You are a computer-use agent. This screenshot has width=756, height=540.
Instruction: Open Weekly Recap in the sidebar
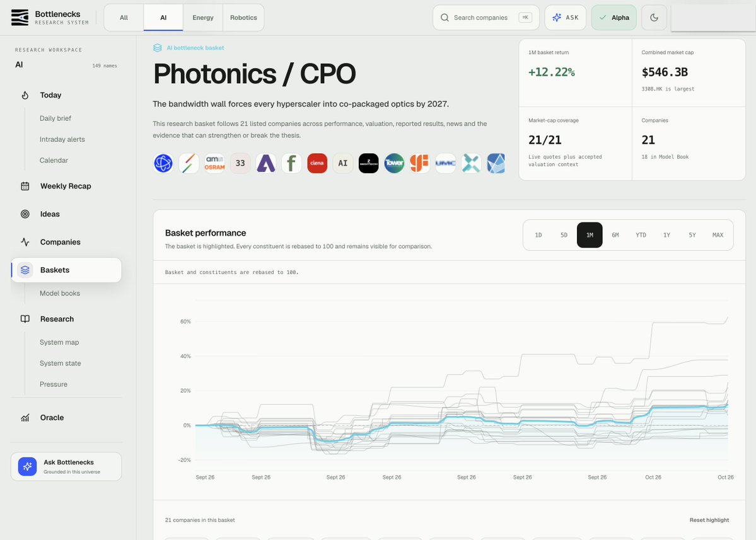(x=66, y=186)
